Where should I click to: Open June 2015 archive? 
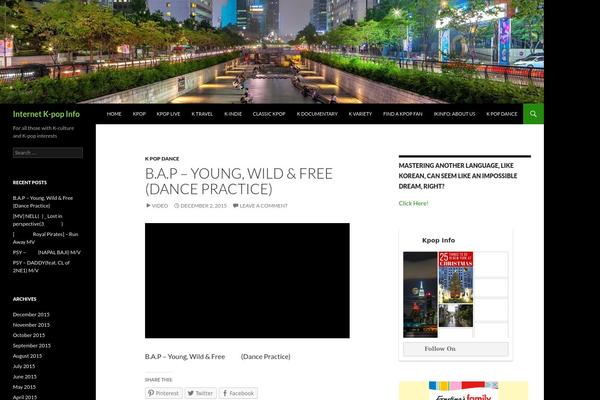coord(25,376)
